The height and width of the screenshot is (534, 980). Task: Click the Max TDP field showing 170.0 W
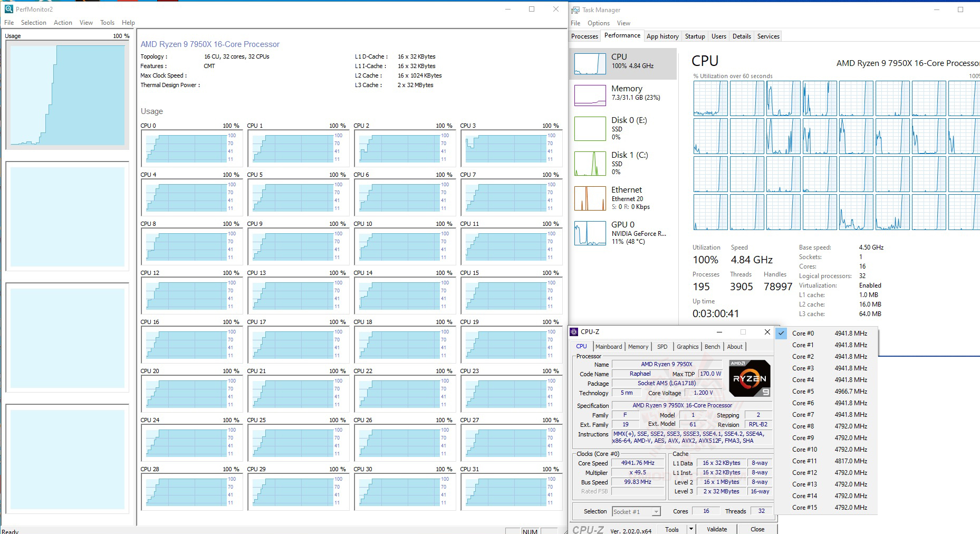pos(710,374)
